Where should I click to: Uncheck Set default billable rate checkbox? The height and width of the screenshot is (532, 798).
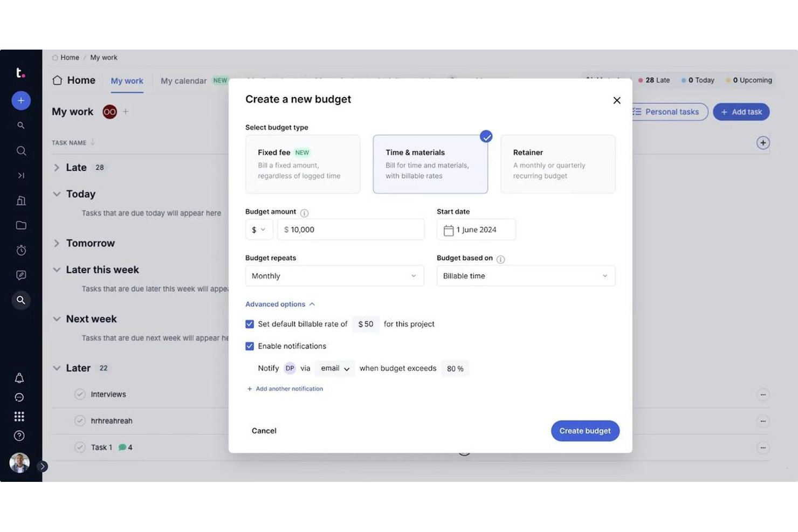click(x=250, y=324)
